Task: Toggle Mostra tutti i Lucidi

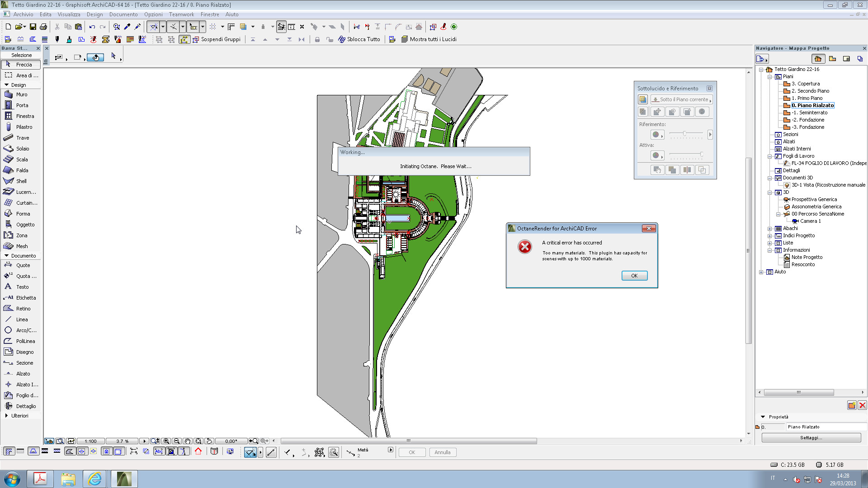Action: click(x=429, y=39)
